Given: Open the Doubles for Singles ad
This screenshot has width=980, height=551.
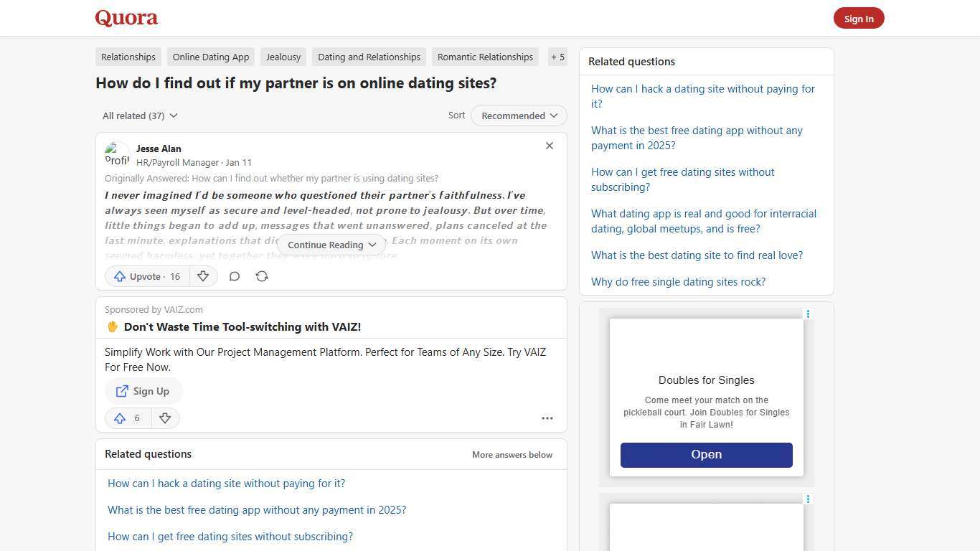Looking at the screenshot, I should tap(706, 454).
